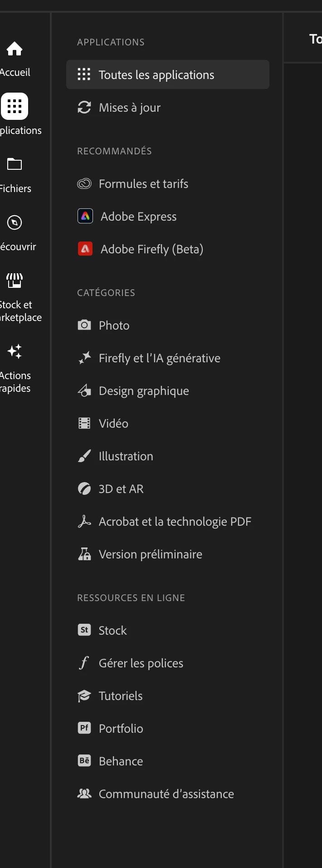Click the Accueil label in the left rail
Image resolution: width=322 pixels, height=868 pixels.
pos(15,72)
